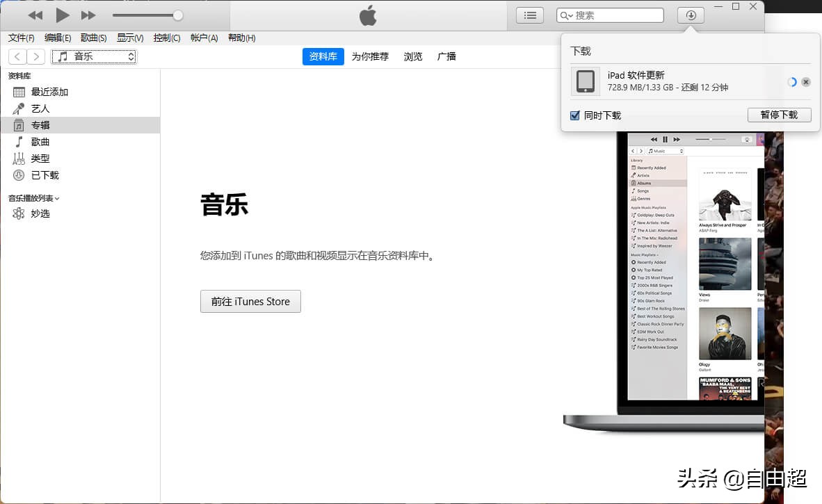Switch to the 广播 tab
Image resolution: width=822 pixels, height=504 pixels.
tap(446, 56)
